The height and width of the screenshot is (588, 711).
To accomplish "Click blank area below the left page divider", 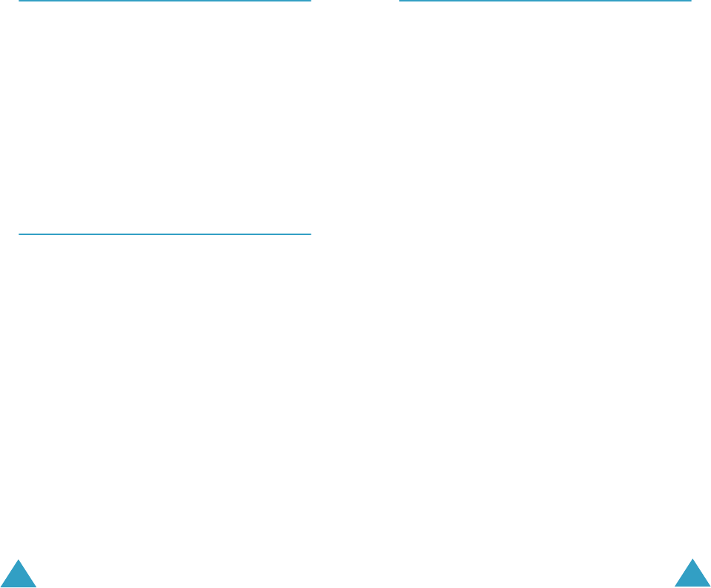I will (x=165, y=394).
